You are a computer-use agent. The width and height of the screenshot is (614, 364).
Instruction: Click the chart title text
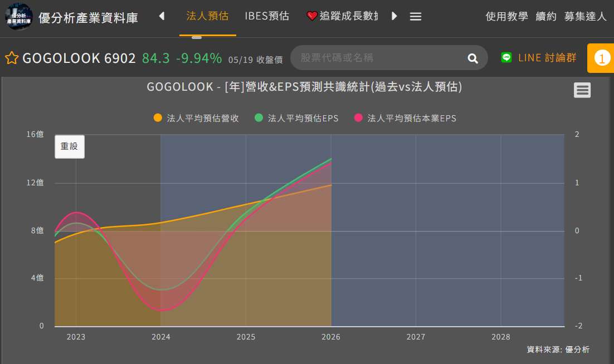pos(304,87)
